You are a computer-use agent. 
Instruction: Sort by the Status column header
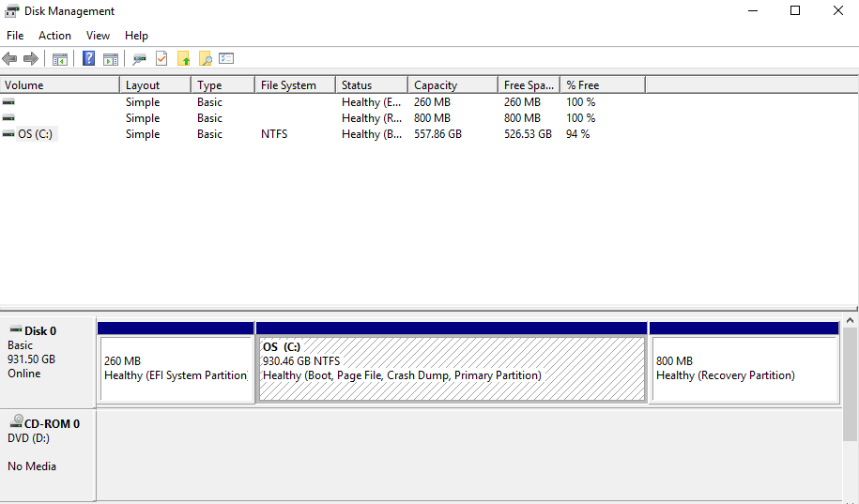click(x=372, y=84)
